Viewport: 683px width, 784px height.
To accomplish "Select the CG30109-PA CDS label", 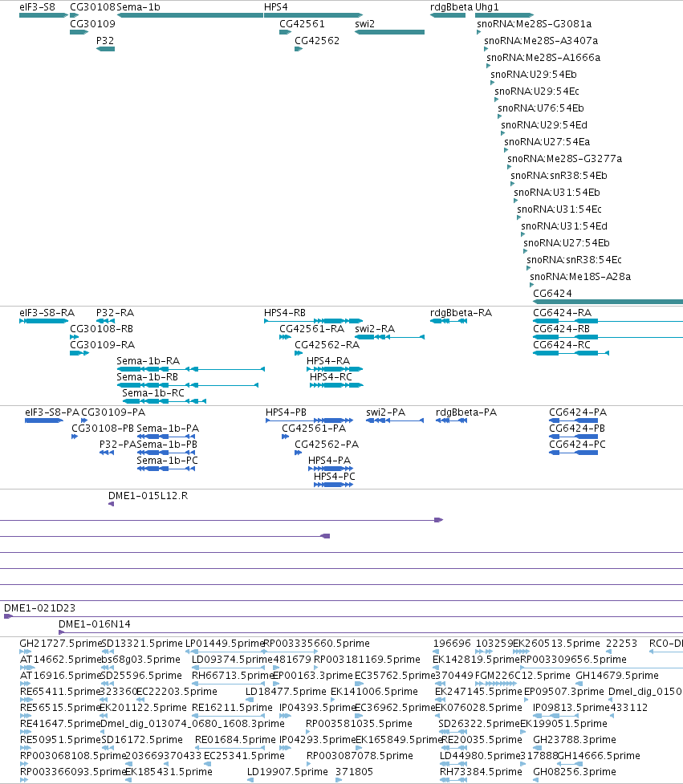I will point(113,412).
